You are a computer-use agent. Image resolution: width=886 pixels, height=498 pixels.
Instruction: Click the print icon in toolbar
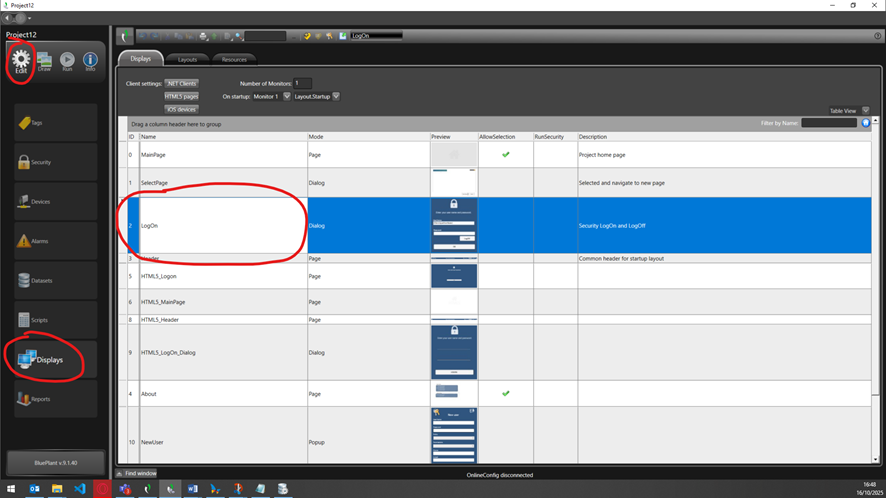(203, 36)
